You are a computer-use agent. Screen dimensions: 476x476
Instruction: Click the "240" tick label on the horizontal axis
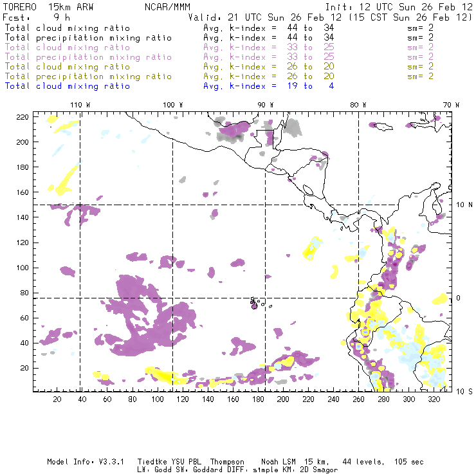tap(333, 399)
